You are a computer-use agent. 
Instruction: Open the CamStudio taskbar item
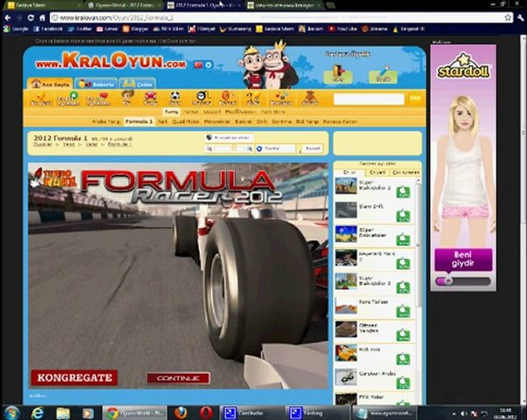(x=252, y=412)
